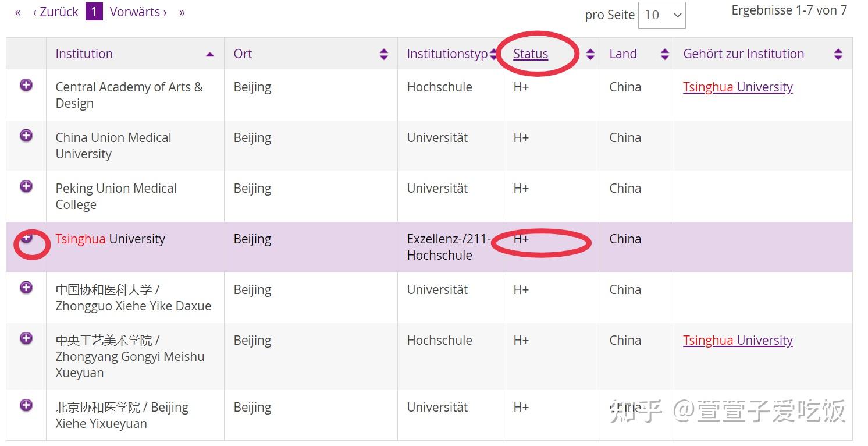Open the pro Seite results dropdown
868x446 pixels.
tap(661, 15)
